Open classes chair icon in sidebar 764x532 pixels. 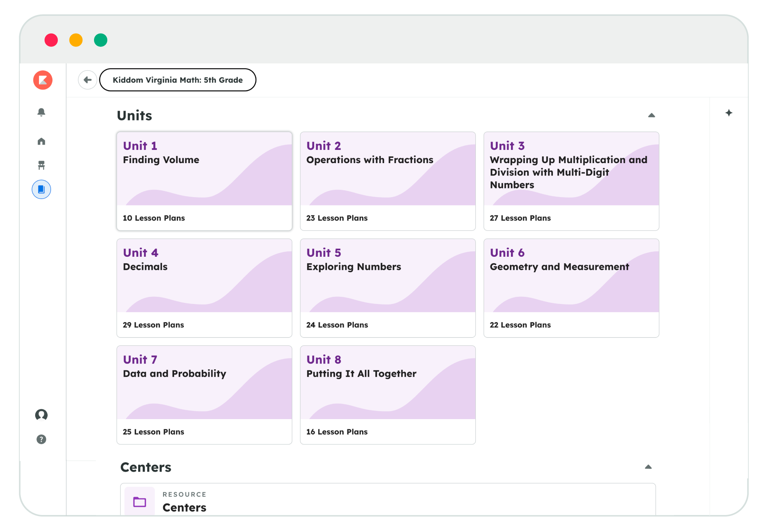tap(42, 165)
